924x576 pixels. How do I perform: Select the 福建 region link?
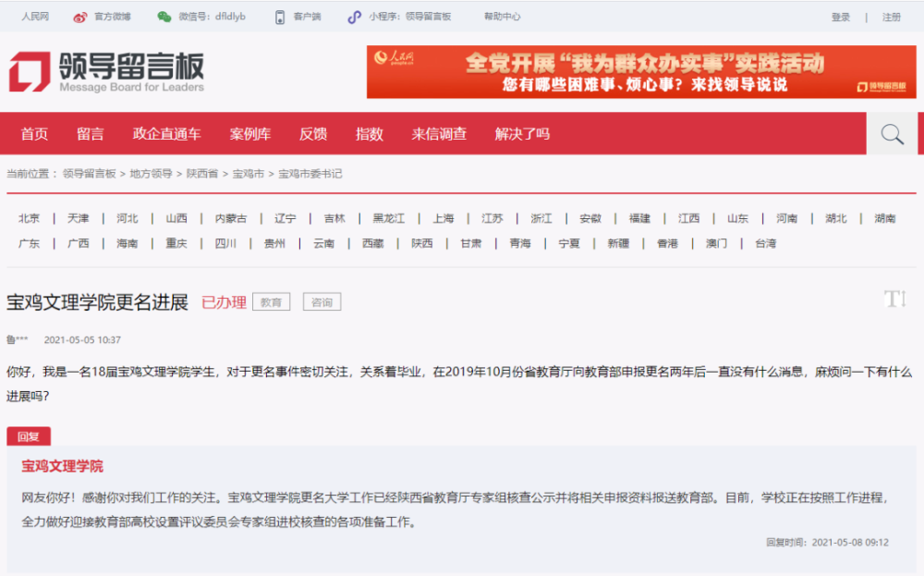pyautogui.click(x=639, y=219)
